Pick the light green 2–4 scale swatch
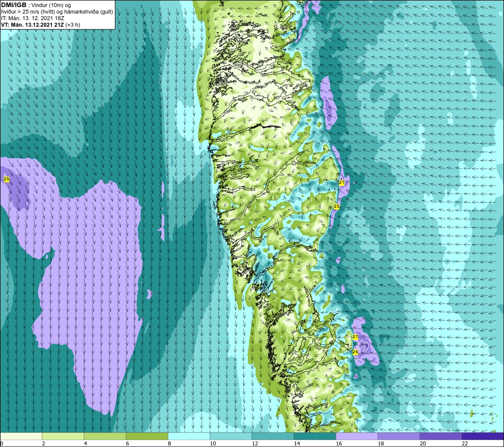This screenshot has height=447, width=504. pyautogui.click(x=63, y=436)
